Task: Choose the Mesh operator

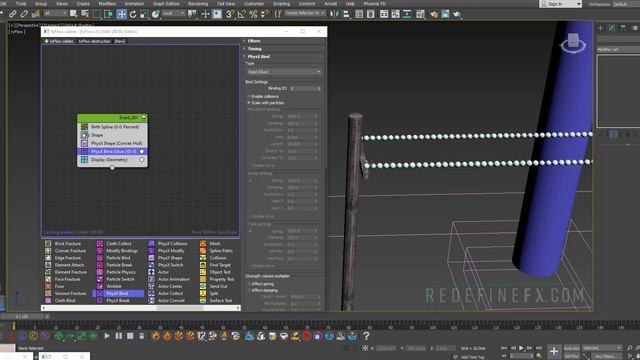Action: coord(210,244)
